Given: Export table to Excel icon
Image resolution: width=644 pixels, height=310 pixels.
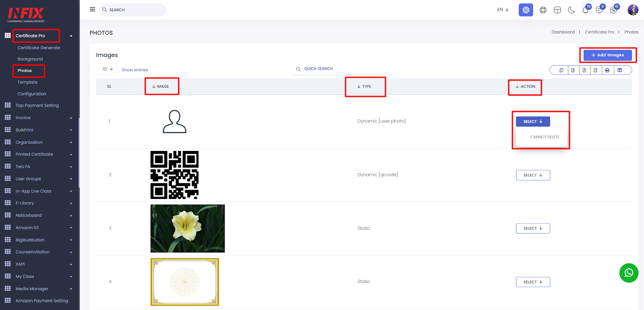Looking at the screenshot, I should [x=573, y=70].
